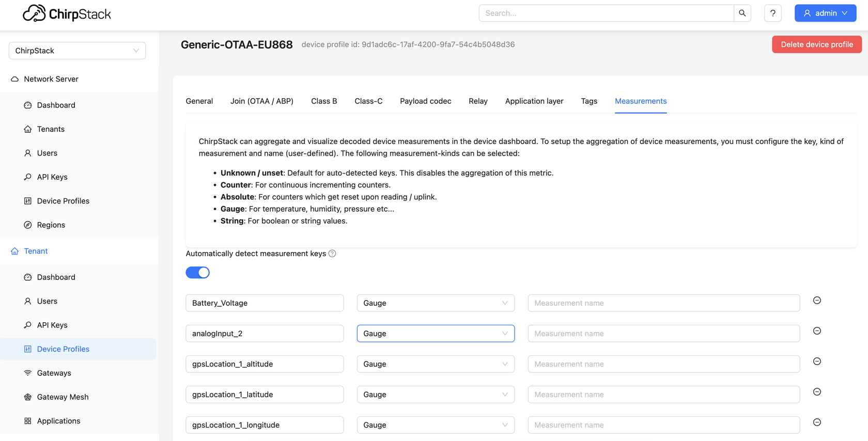Delete the gpsLocation_1_latitude row with minus icon
The image size is (868, 441).
click(817, 392)
